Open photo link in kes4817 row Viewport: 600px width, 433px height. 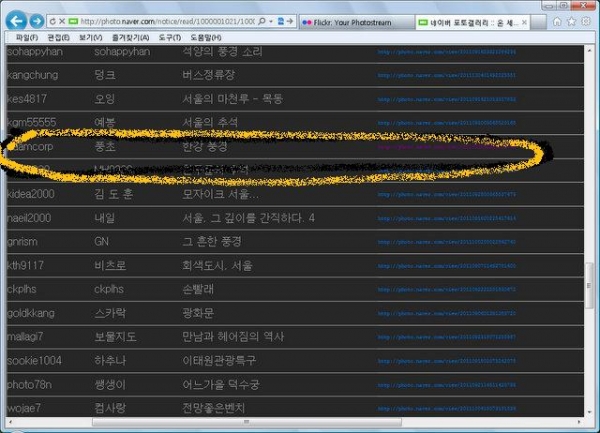(447, 99)
